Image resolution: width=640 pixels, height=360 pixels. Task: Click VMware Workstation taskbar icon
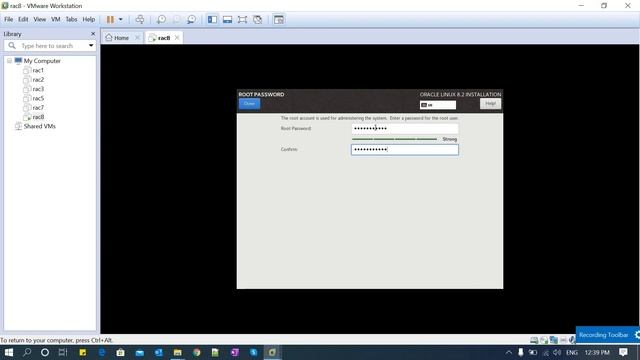(272, 352)
